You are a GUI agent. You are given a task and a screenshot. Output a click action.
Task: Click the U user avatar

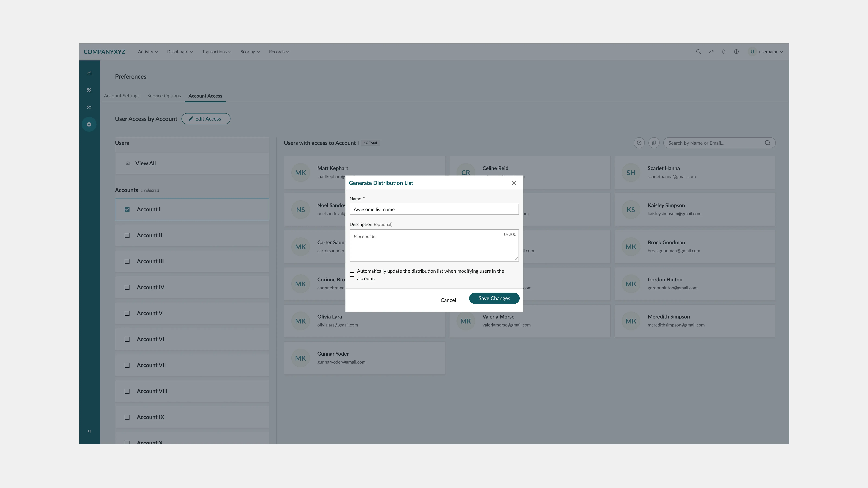pos(752,52)
